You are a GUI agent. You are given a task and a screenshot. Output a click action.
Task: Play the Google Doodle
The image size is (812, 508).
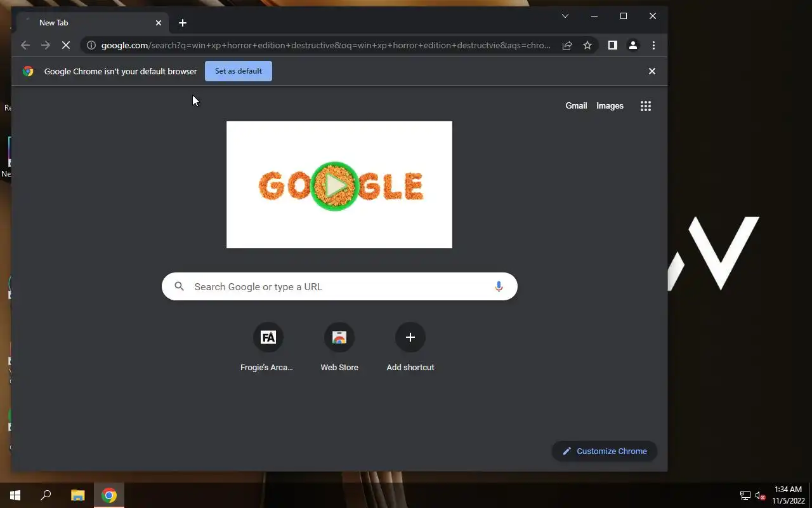coord(335,186)
